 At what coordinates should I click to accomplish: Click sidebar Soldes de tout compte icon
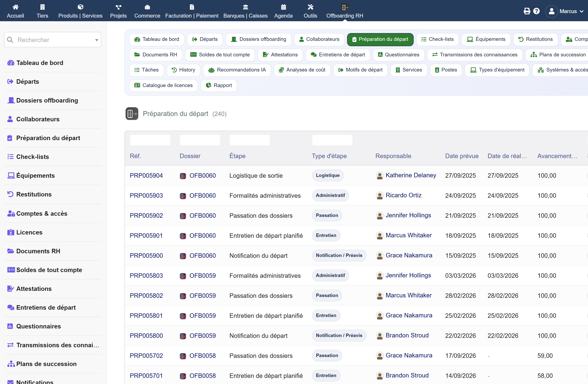(x=11, y=270)
